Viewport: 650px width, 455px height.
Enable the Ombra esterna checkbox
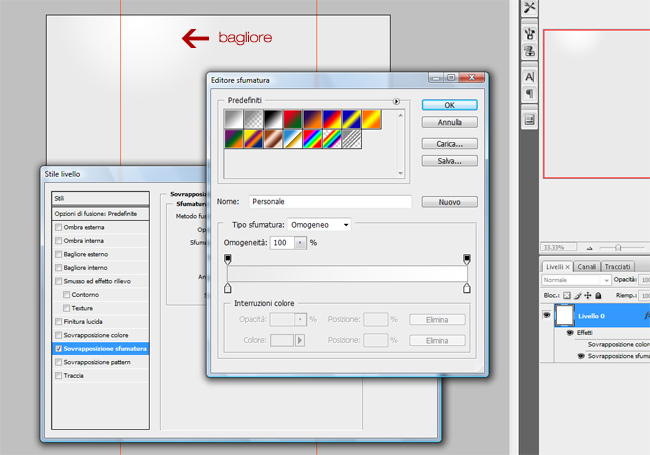pyautogui.click(x=58, y=227)
